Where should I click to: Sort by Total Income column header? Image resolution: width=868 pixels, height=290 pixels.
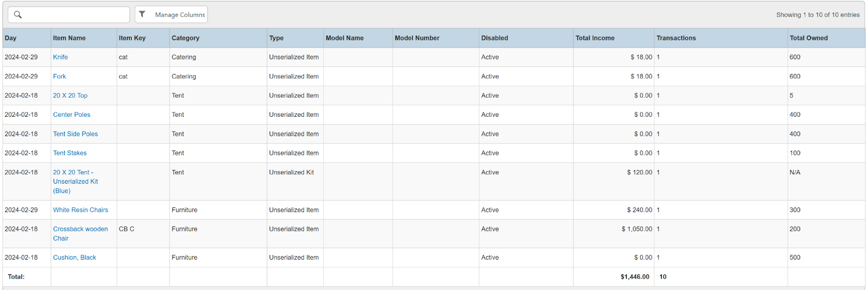point(595,38)
